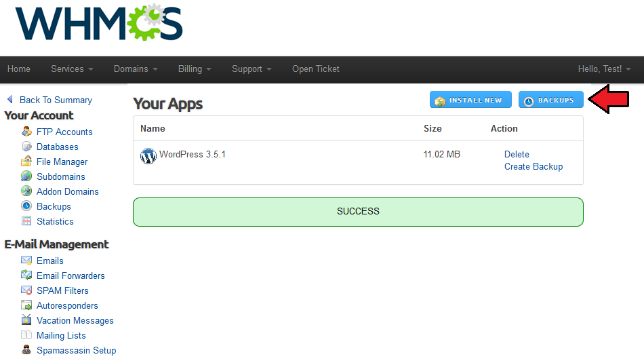Click the SPAM Filters icon
644x361 pixels.
point(26,290)
